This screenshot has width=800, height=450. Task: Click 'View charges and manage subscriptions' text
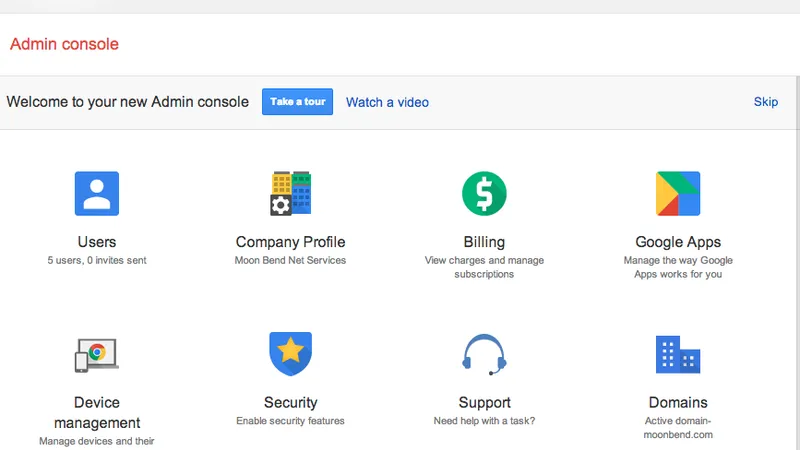484,267
